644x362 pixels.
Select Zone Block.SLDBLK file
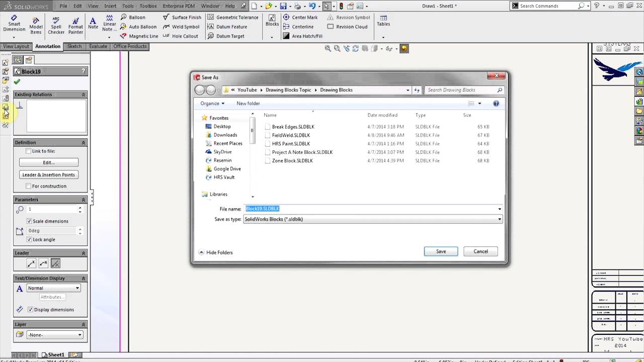click(292, 161)
